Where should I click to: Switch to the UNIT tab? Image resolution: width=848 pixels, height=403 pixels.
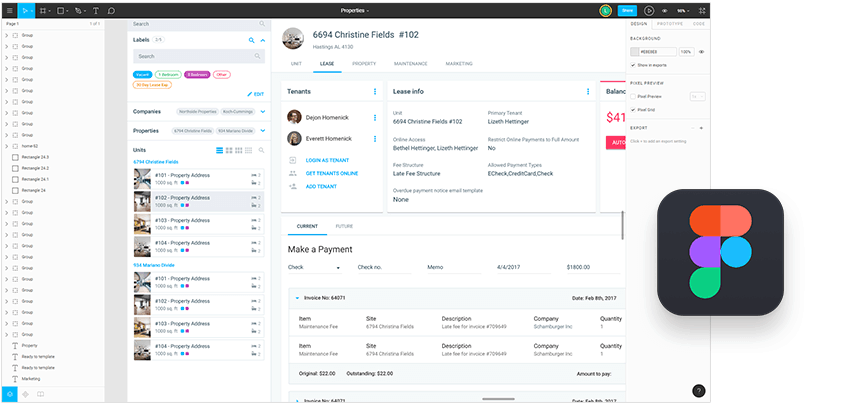296,64
